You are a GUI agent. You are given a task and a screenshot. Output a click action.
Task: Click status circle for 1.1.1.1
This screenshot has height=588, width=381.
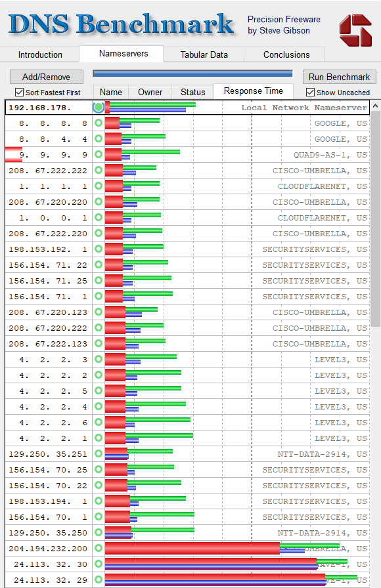point(99,186)
